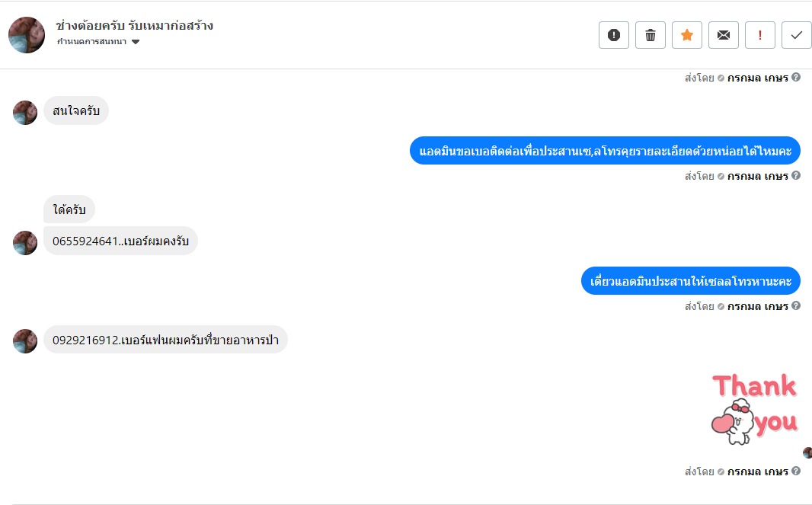Click avatar beside the 0929216912 message
Screen dimensions: 812x505
click(x=25, y=340)
